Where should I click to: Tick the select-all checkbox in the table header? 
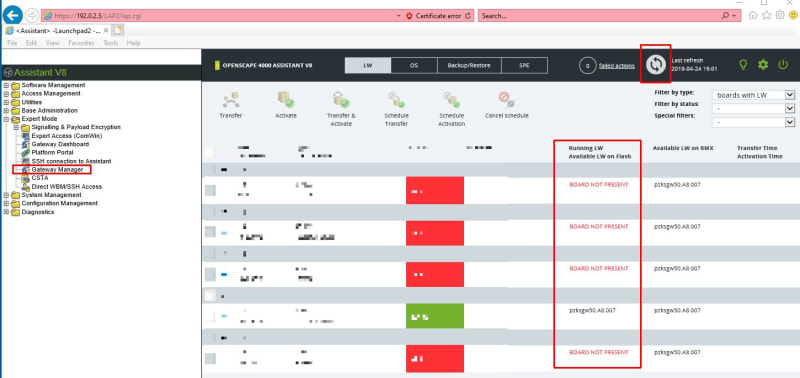(x=209, y=152)
